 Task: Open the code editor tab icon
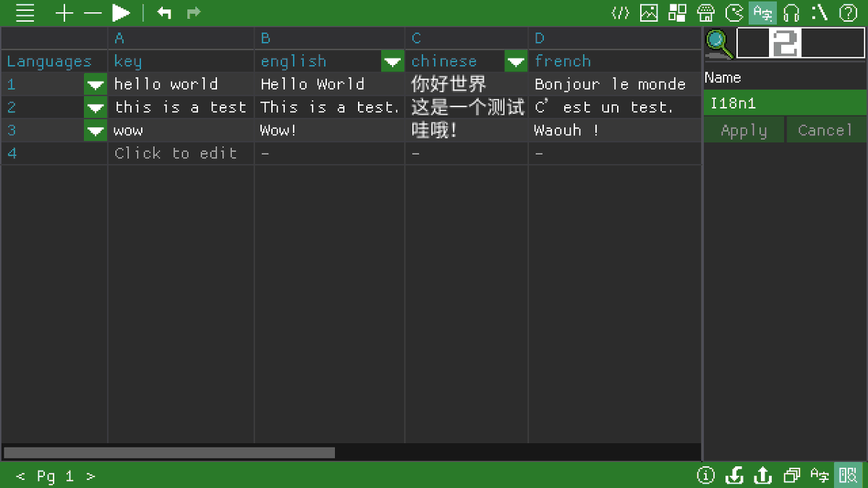pyautogui.click(x=621, y=13)
